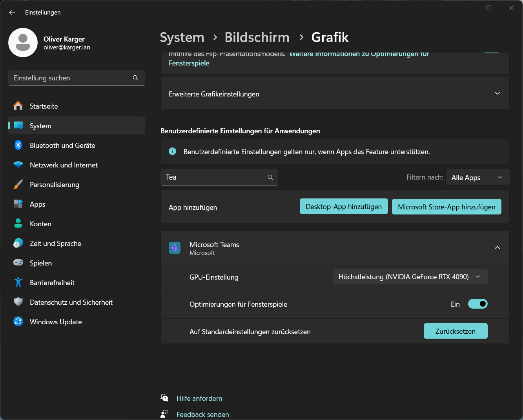Click the Spielen gamepad icon

(x=18, y=263)
